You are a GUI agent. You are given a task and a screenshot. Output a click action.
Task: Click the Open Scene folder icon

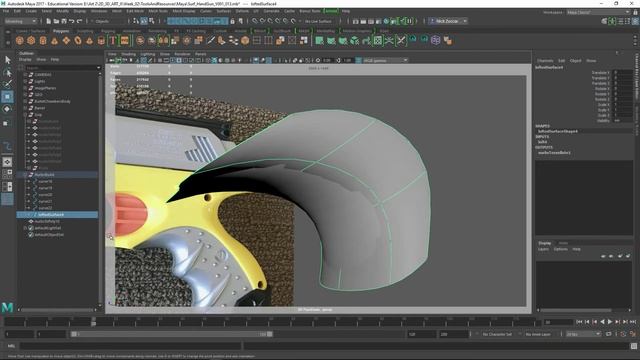point(56,21)
